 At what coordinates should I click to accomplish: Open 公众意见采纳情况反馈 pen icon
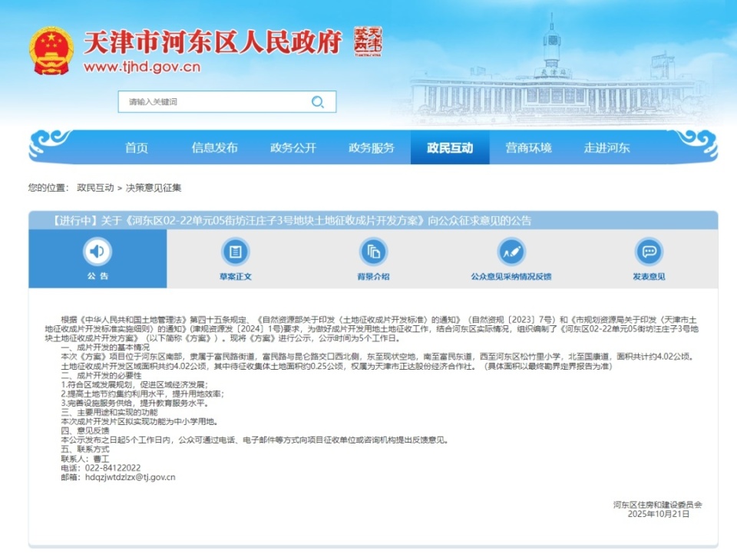pyautogui.click(x=512, y=252)
